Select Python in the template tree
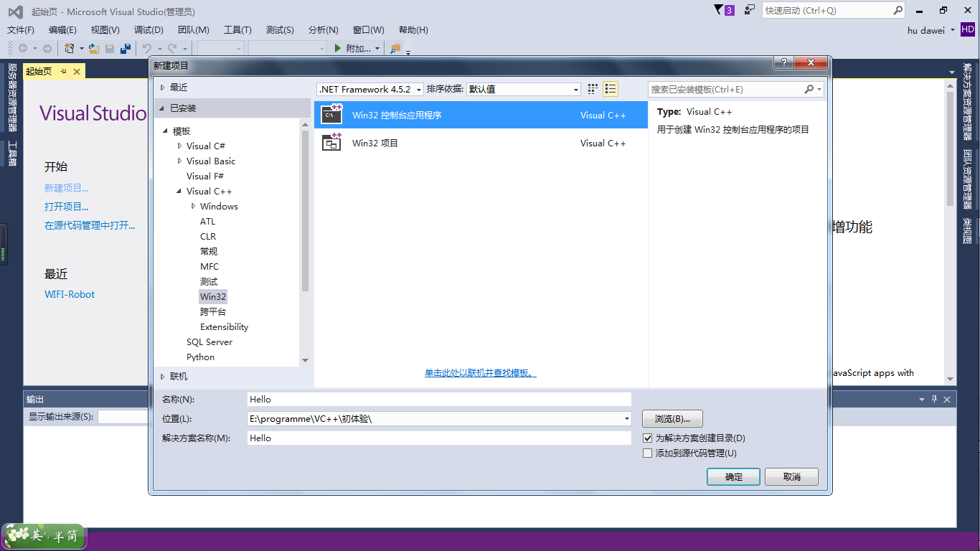 click(x=200, y=357)
